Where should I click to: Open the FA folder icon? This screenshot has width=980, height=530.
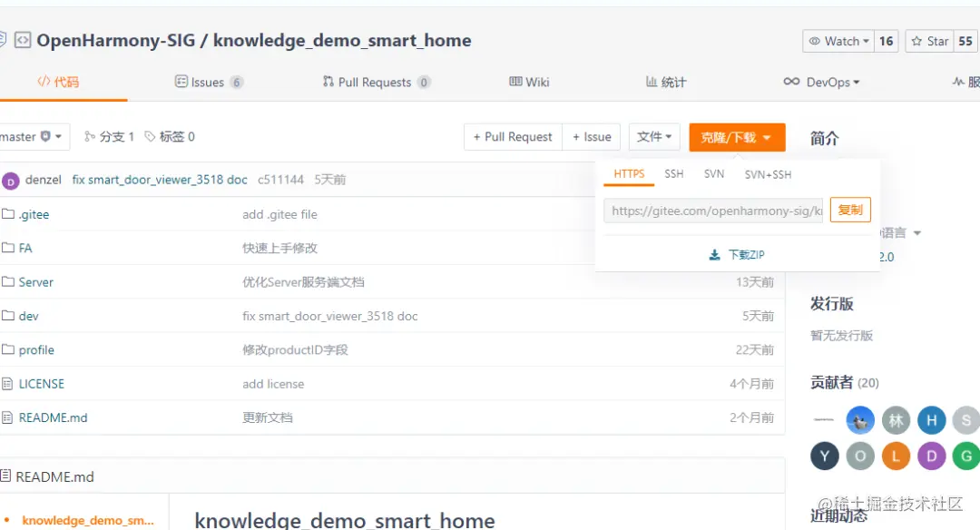pos(7,248)
